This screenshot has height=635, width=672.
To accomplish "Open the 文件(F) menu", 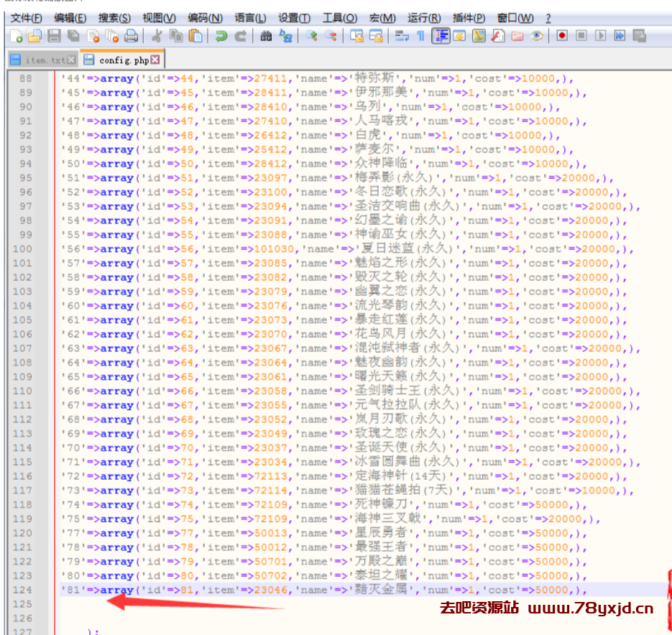I will [x=26, y=18].
